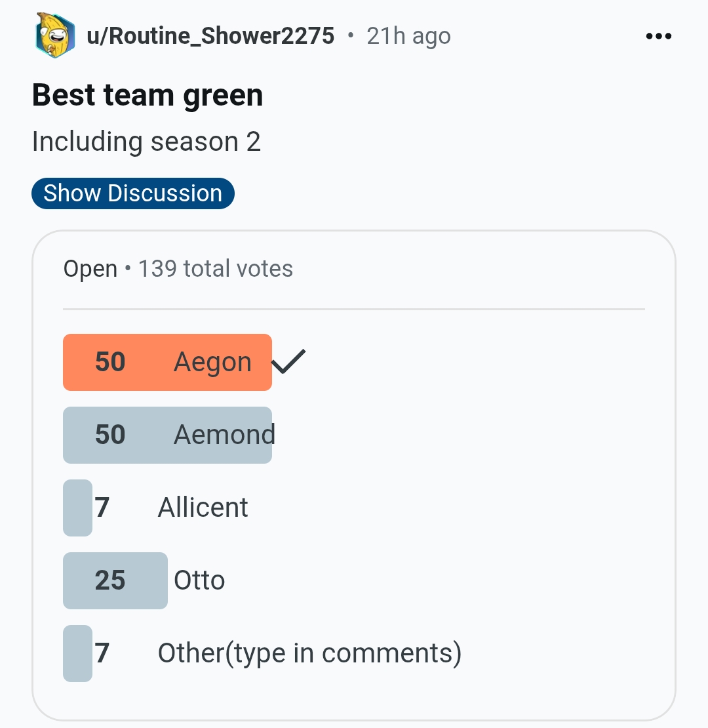The image size is (708, 728).
Task: Tap the 139 total votes text
Action: [x=216, y=269]
